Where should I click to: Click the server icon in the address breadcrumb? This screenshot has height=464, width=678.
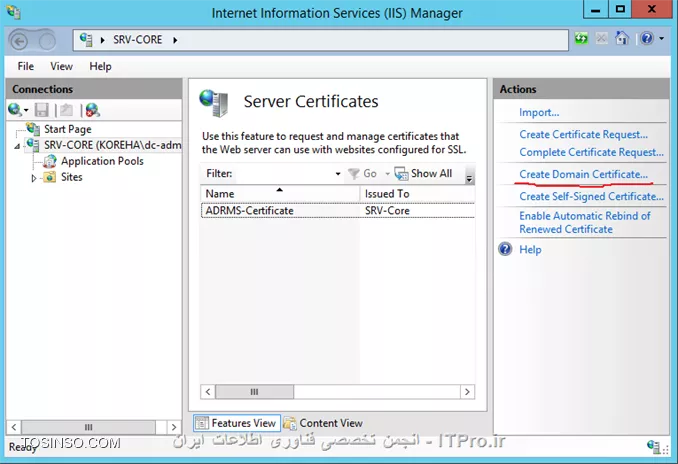coord(86,39)
